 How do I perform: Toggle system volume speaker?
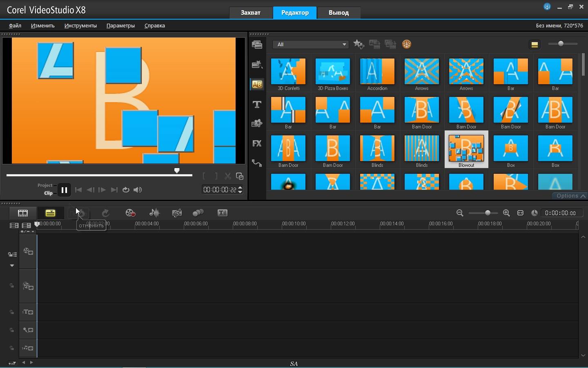[x=138, y=190]
